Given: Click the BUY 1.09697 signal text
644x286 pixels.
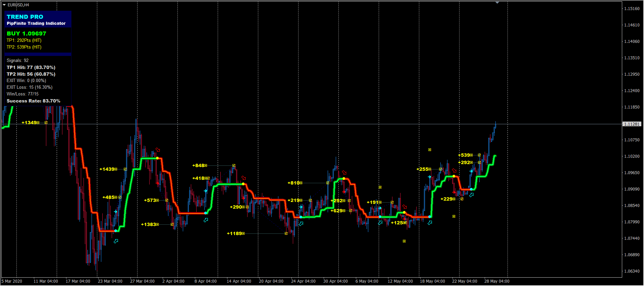Looking at the screenshot, I should pos(26,33).
